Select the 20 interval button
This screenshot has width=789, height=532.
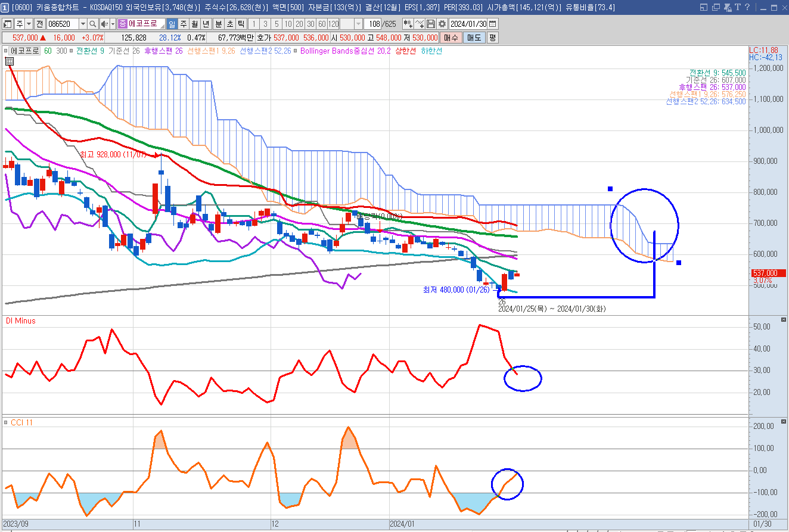pyautogui.click(x=299, y=24)
